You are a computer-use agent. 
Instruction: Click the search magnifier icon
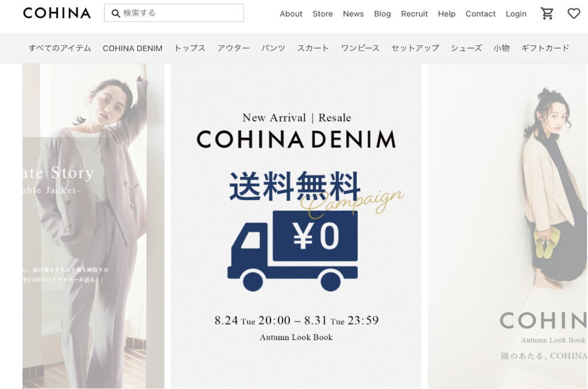(x=116, y=14)
